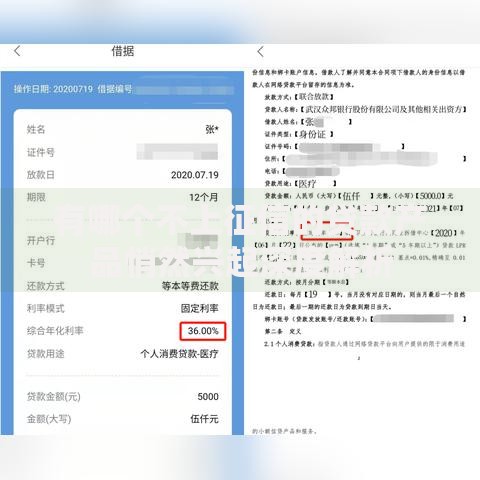
Task: Tap the back arrow above the loan contract
Action: point(260,52)
